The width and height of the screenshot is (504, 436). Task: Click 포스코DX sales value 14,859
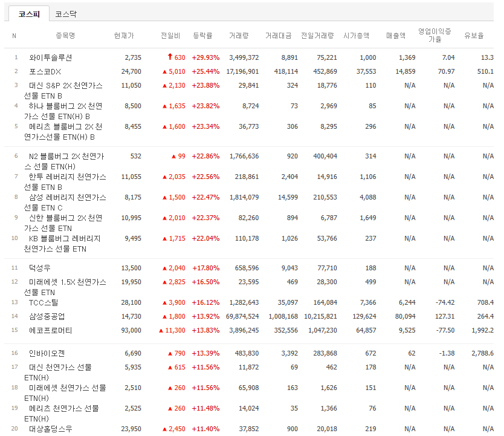click(x=405, y=71)
